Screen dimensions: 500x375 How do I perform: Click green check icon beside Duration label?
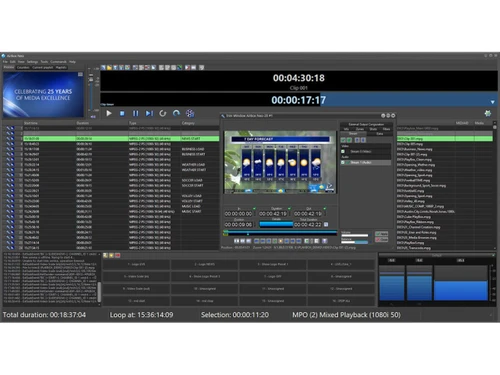click(289, 209)
